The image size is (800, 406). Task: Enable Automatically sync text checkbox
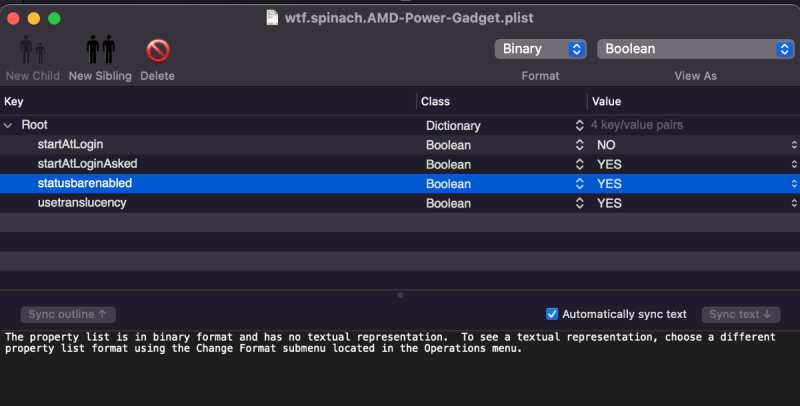click(x=552, y=314)
